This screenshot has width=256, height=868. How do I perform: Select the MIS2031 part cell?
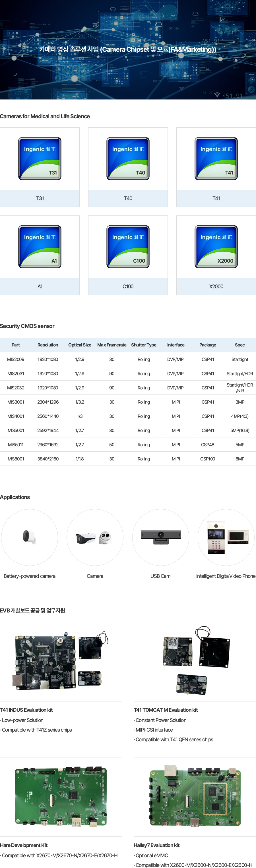[16, 374]
